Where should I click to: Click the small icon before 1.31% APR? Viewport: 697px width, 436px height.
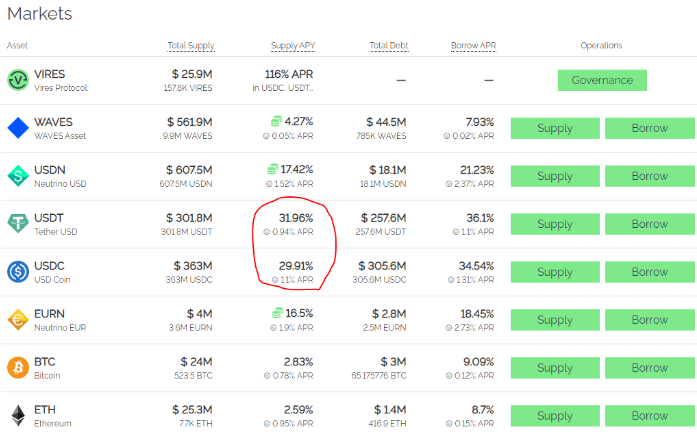[451, 280]
